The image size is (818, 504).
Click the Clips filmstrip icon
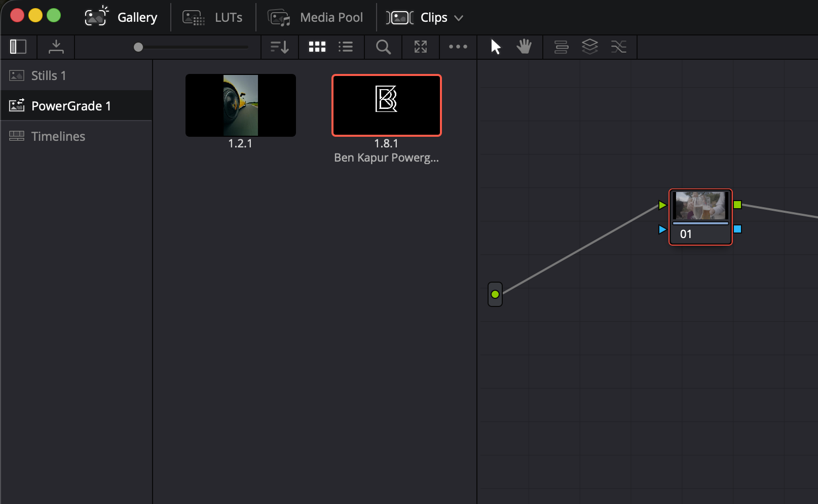(400, 18)
